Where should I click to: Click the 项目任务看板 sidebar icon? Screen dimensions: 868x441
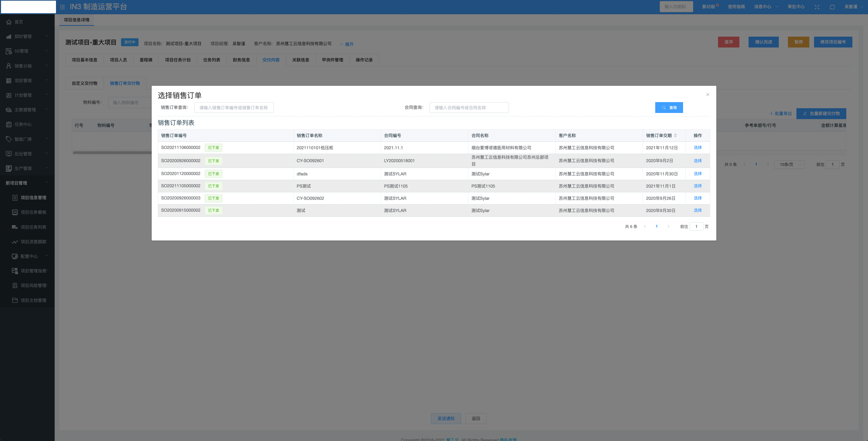(x=15, y=212)
